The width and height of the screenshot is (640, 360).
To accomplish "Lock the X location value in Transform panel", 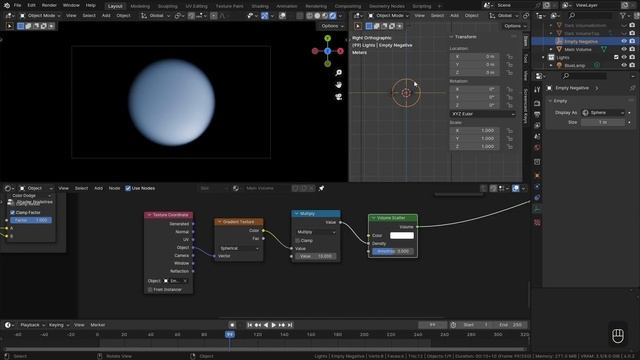I will pyautogui.click(x=509, y=57).
